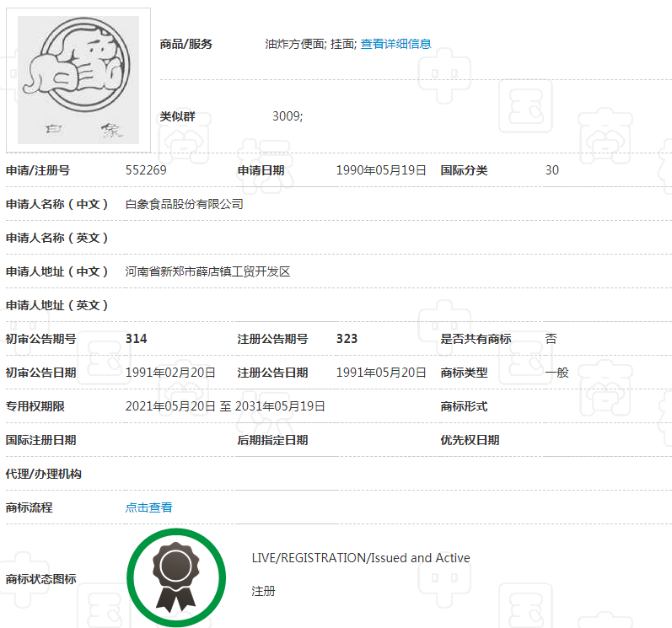Select preliminary announcement date 1991年02月20日
Image resolution: width=672 pixels, height=628 pixels.
click(170, 373)
